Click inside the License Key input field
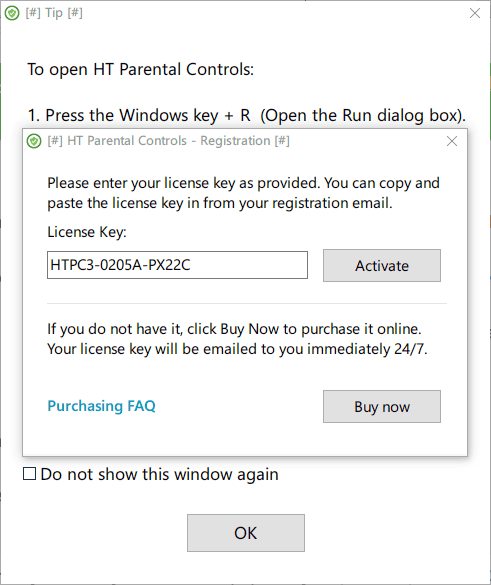The image size is (491, 585). tap(177, 265)
